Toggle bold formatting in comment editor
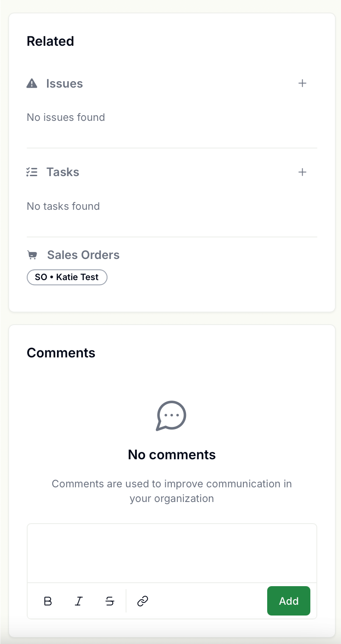 point(48,601)
